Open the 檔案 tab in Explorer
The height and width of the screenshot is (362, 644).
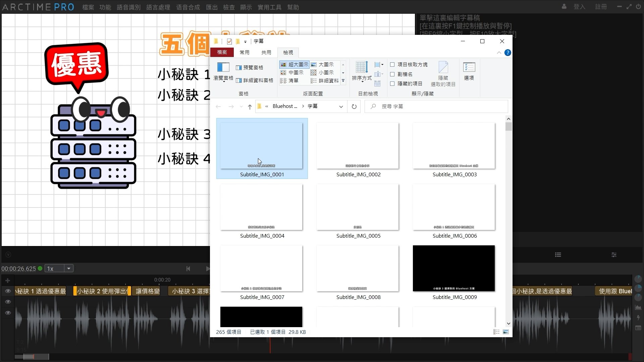222,52
